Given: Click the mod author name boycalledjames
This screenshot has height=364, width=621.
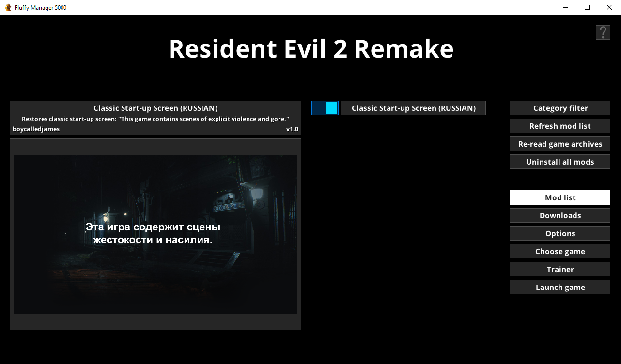Looking at the screenshot, I should (x=36, y=129).
